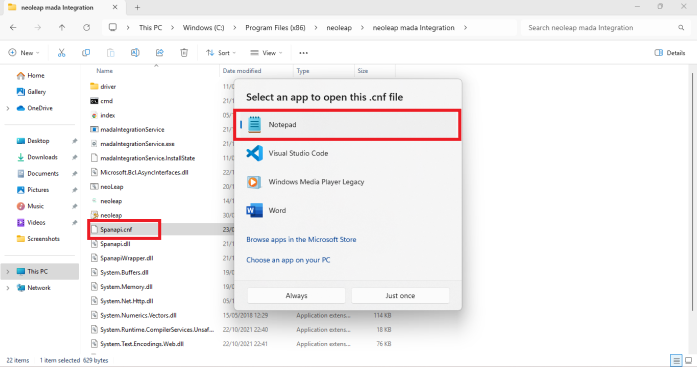Click the Copy icon in toolbar
Screen dimensions: 697x367
(86, 53)
